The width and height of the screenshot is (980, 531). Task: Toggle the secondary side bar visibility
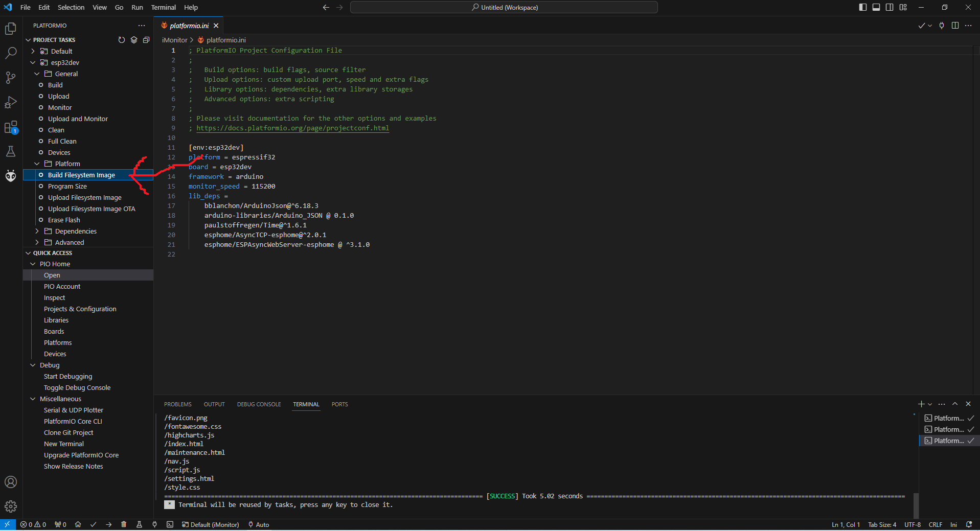890,7
